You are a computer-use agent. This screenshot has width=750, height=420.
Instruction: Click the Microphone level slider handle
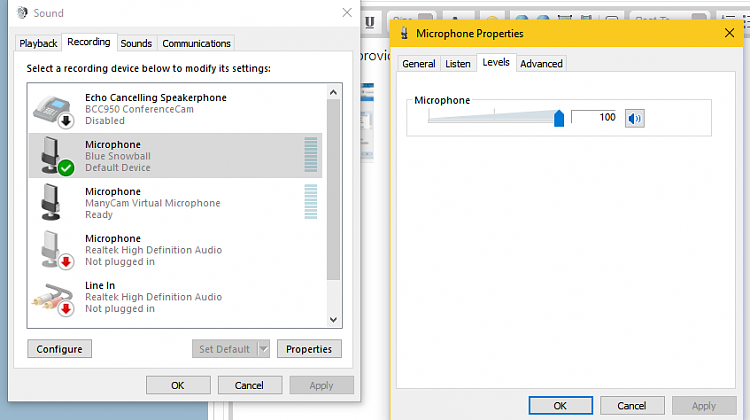coord(559,118)
